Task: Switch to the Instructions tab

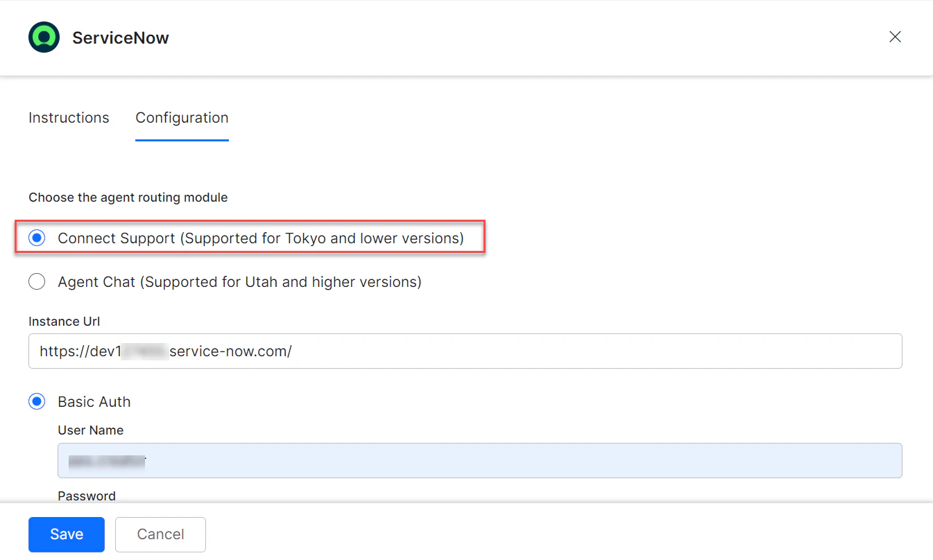Action: pos(68,118)
